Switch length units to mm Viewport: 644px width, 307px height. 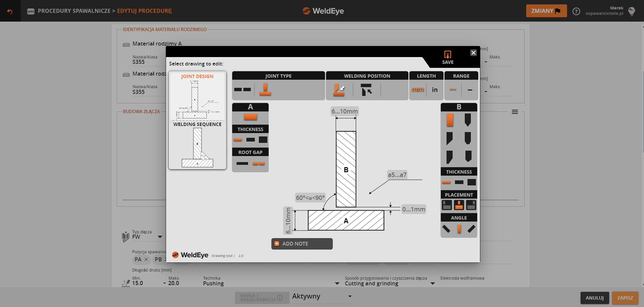[x=418, y=89]
